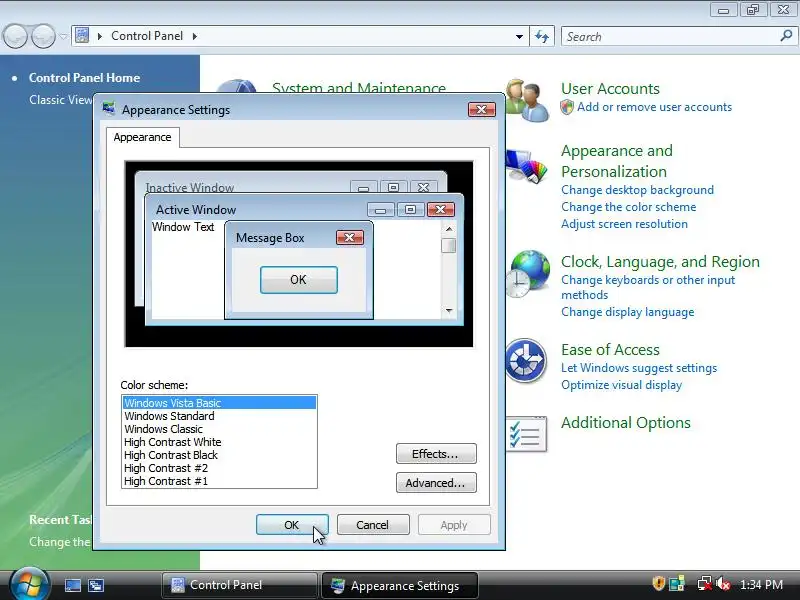
Task: Select High Contrast Black scheme
Action: tap(219, 455)
